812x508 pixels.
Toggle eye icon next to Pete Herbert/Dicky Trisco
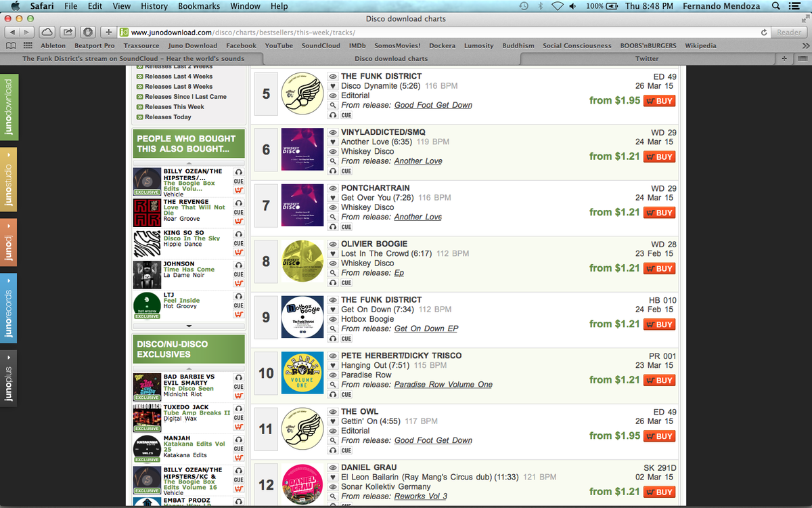tap(332, 356)
